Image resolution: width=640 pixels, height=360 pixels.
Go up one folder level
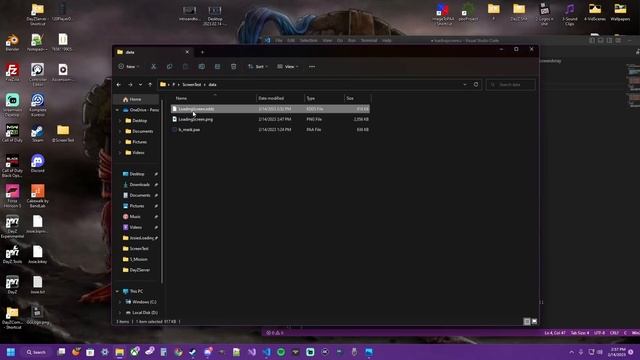pyautogui.click(x=150, y=84)
